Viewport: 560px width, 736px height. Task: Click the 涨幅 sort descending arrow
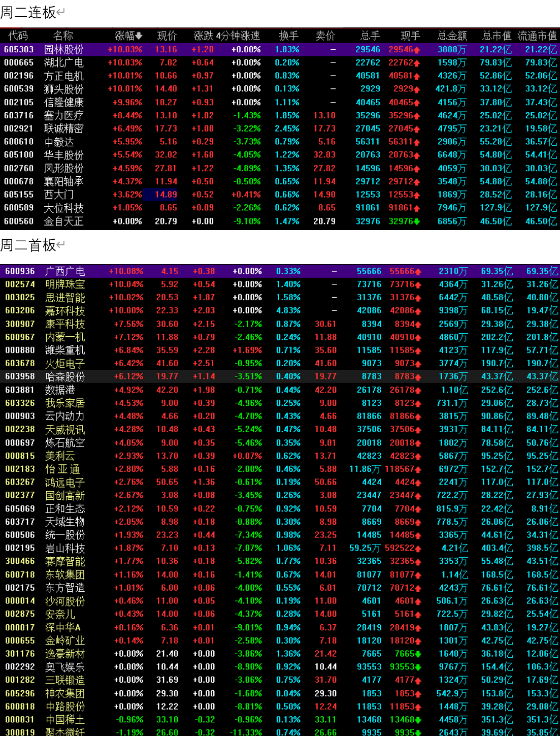pos(139,36)
